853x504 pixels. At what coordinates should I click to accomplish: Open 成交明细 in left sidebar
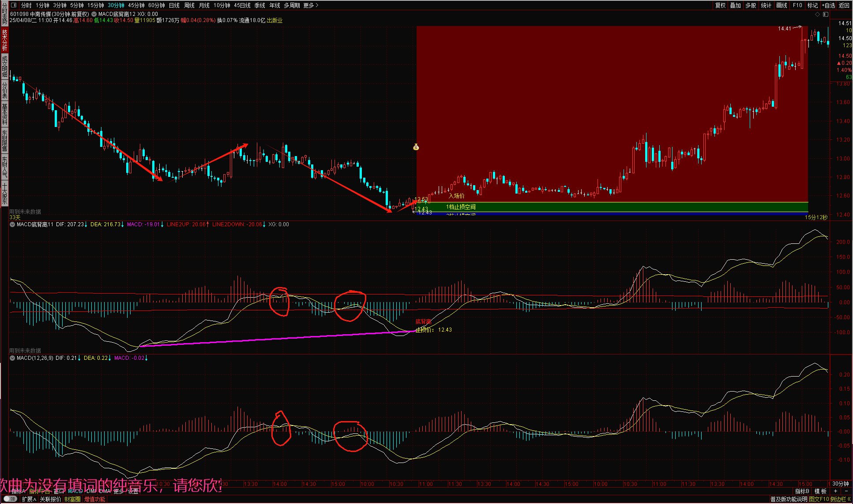[x=4, y=66]
